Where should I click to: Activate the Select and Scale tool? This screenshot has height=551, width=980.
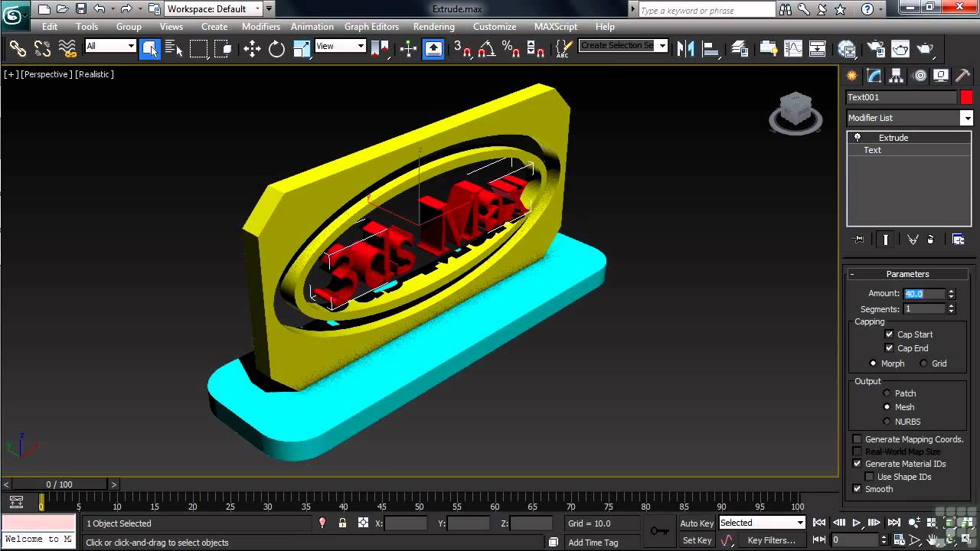click(x=302, y=49)
